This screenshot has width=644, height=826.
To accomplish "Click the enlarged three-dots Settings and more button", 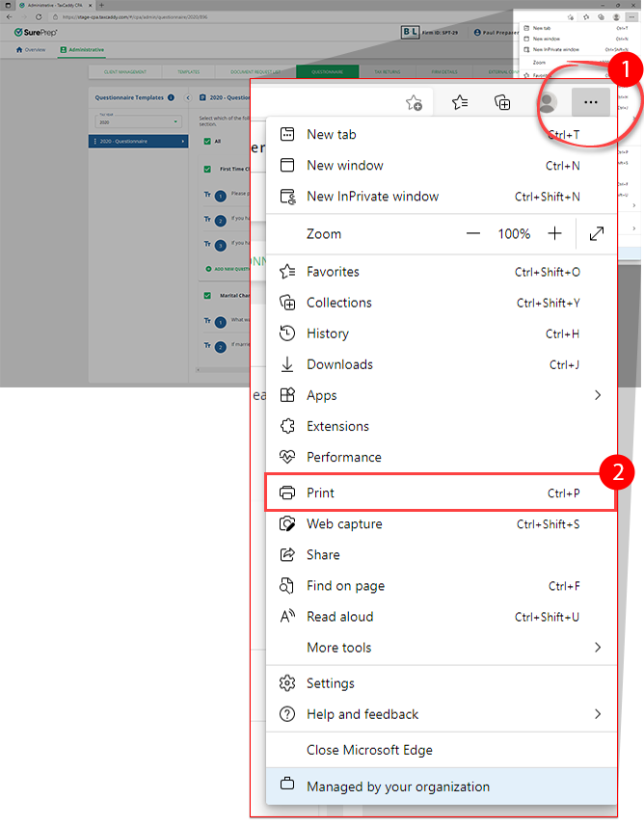I will tap(591, 102).
